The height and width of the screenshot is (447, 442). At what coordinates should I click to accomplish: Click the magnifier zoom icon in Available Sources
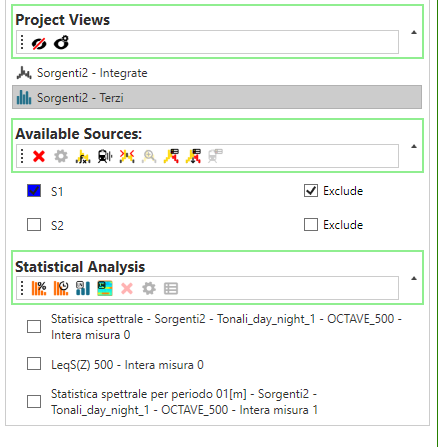[149, 156]
